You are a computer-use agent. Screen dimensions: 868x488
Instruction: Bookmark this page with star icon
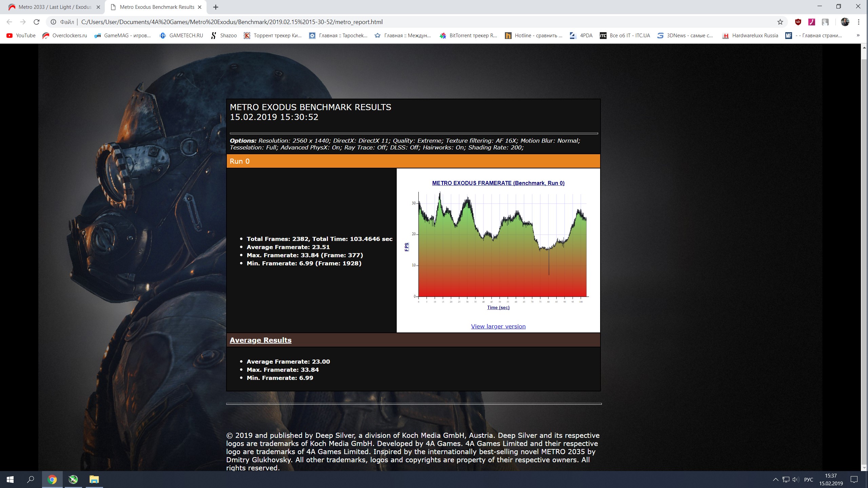point(780,22)
